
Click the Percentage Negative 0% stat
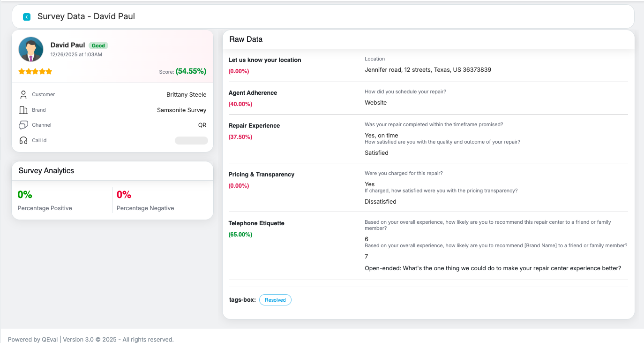124,194
